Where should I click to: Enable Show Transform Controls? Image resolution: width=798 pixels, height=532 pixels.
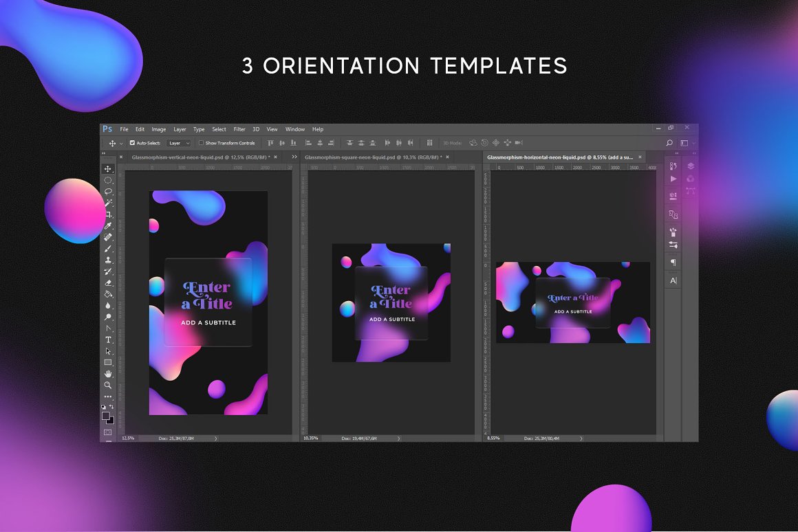pos(202,142)
